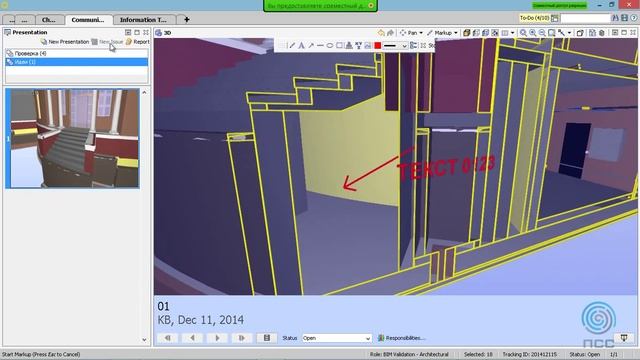Click the New Issue button

point(107,42)
